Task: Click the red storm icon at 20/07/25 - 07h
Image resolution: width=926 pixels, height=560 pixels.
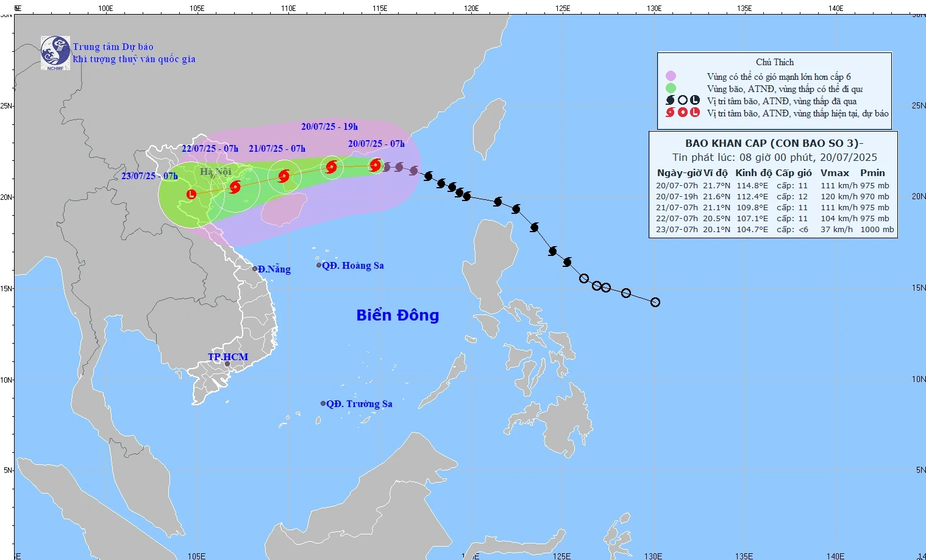Action: [x=376, y=165]
